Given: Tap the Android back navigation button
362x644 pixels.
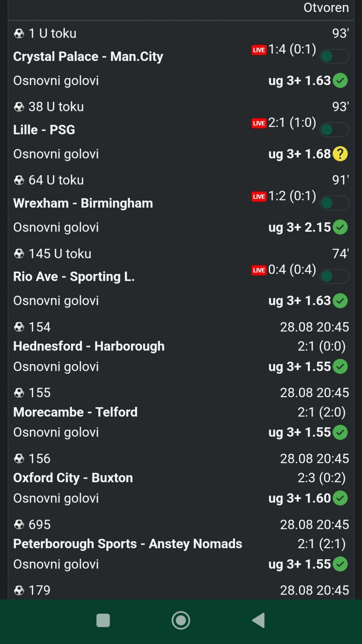Looking at the screenshot, I should pyautogui.click(x=259, y=620).
